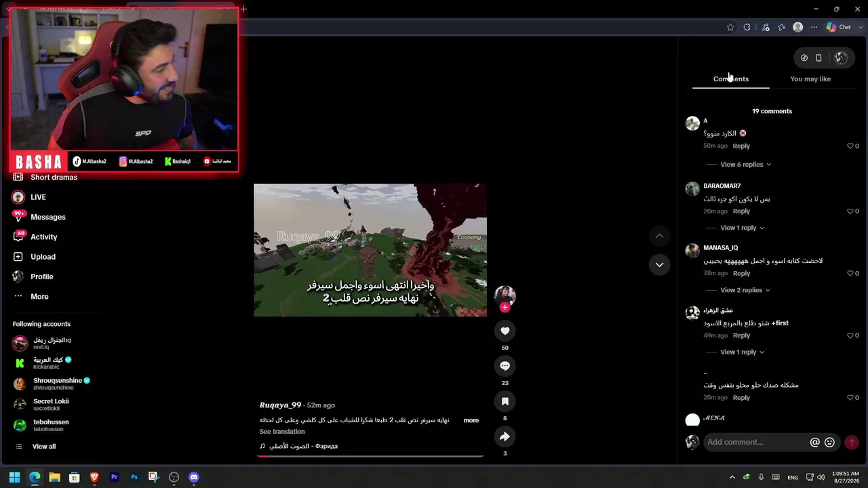Open the browser profile avatar icon

click(798, 27)
